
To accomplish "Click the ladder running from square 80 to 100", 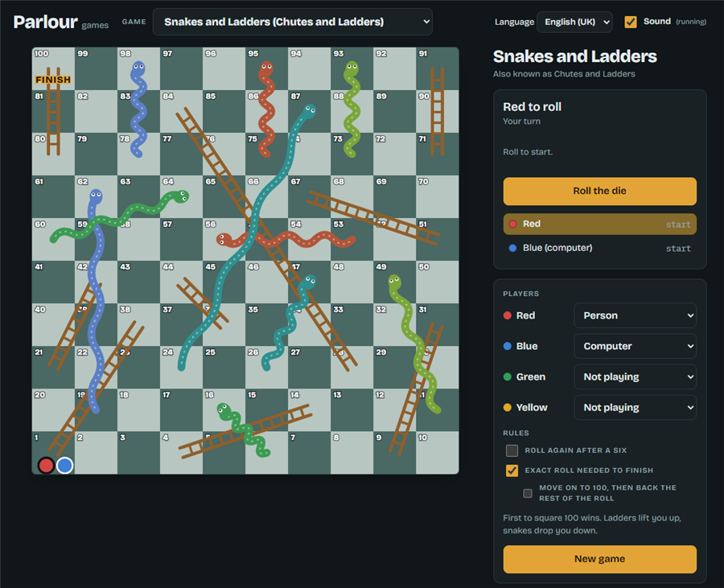I will (x=53, y=111).
